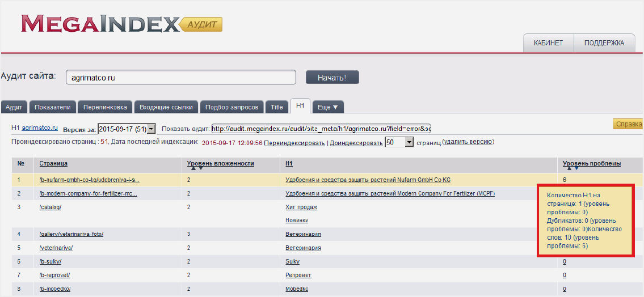Open the /catalog/ page link

point(50,207)
